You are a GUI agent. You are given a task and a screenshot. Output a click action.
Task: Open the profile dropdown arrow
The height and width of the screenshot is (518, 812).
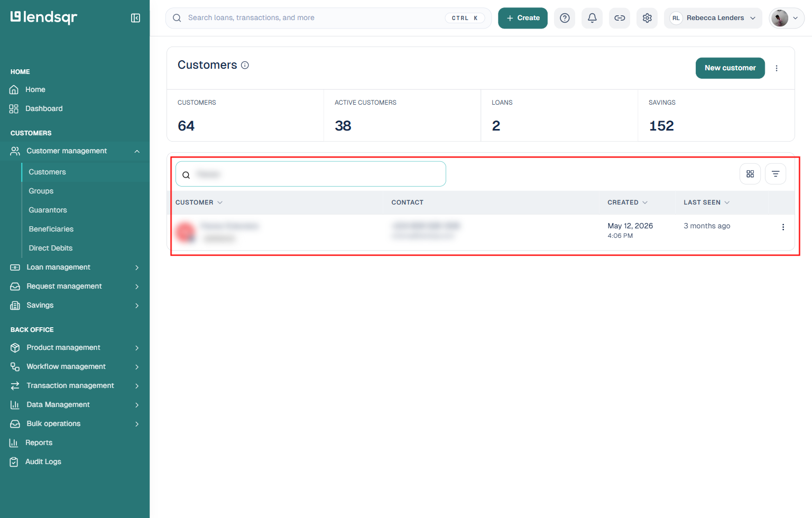pyautogui.click(x=795, y=18)
